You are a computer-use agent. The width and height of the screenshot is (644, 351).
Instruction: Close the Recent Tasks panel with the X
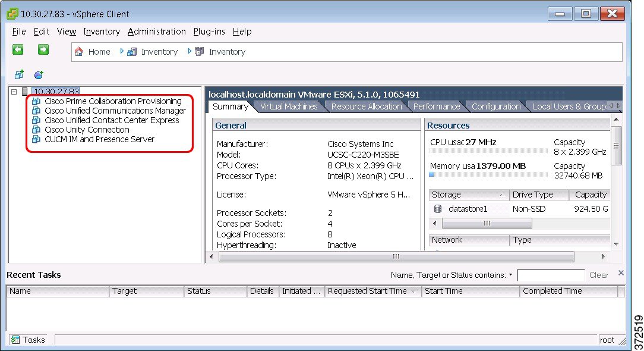pos(621,273)
